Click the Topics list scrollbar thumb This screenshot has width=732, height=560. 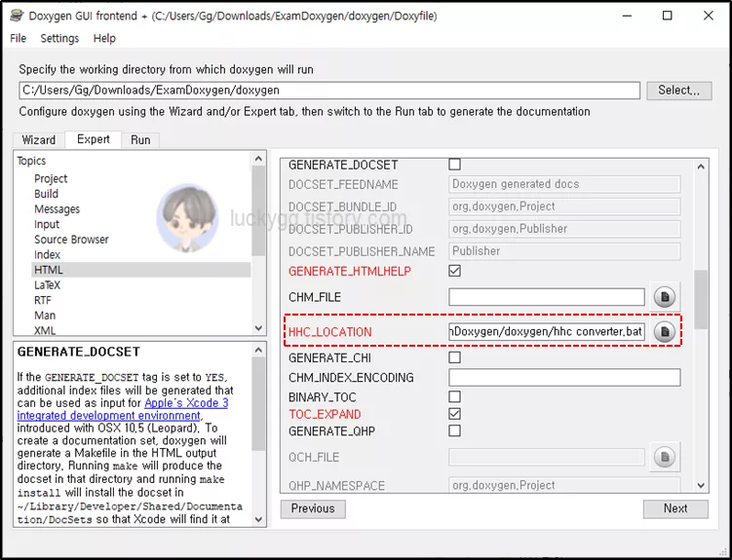point(258,210)
